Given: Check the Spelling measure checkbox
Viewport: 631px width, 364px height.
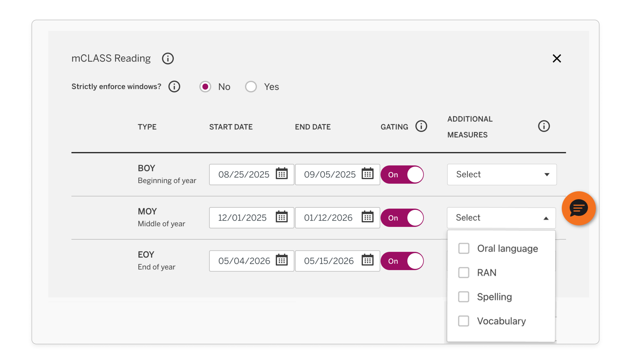Looking at the screenshot, I should pos(463,297).
